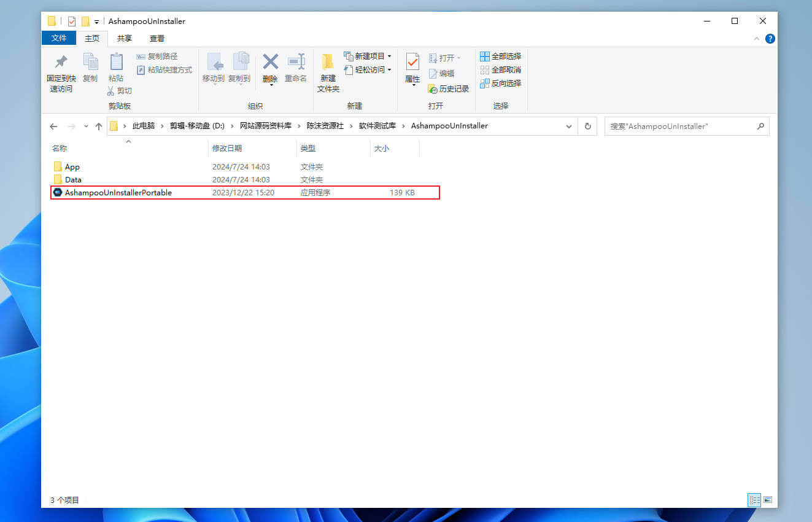Navigate to 此电脑 via the breadcrumb
The height and width of the screenshot is (522, 812).
[x=144, y=126]
